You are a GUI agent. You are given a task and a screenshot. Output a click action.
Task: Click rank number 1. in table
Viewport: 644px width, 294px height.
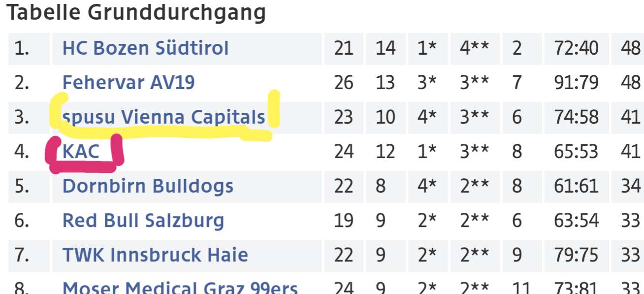(x=22, y=48)
